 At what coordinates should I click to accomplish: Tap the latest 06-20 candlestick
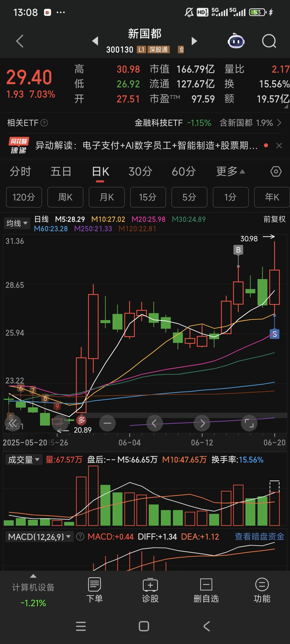274,287
